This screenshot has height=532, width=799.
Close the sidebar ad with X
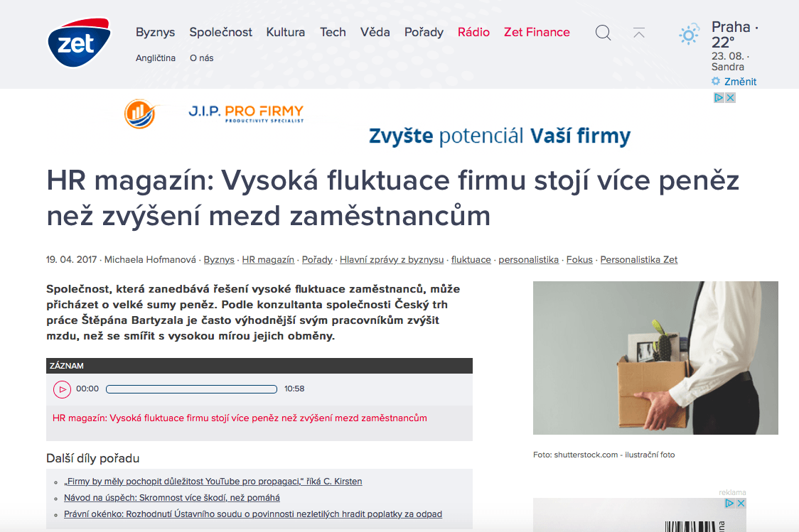click(x=741, y=503)
